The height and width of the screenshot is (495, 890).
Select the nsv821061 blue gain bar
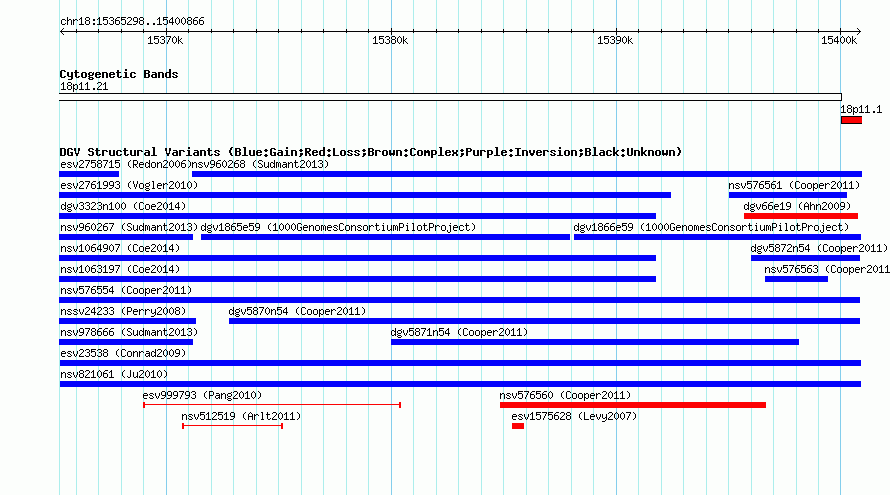tap(460, 384)
